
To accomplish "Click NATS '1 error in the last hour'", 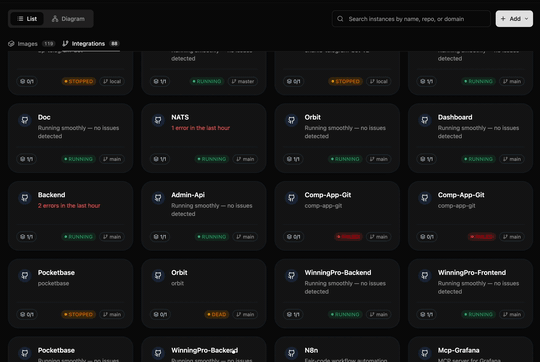I will tap(200, 128).
